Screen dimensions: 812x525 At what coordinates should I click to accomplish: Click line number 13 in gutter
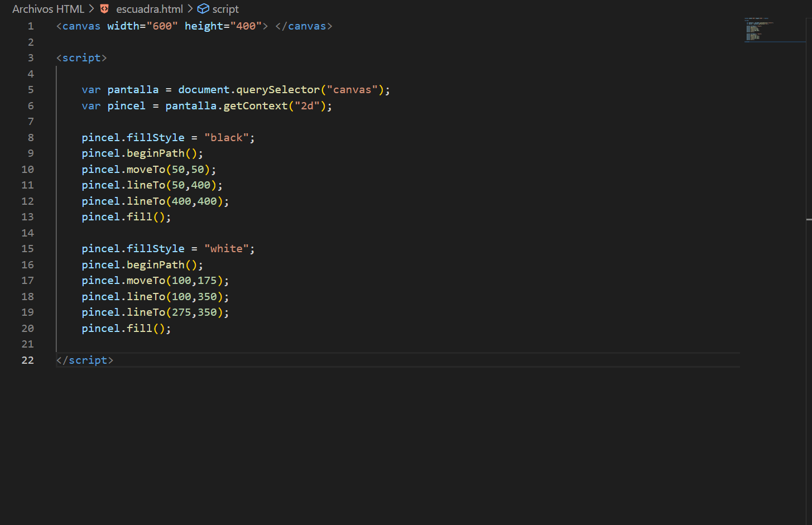coord(27,217)
